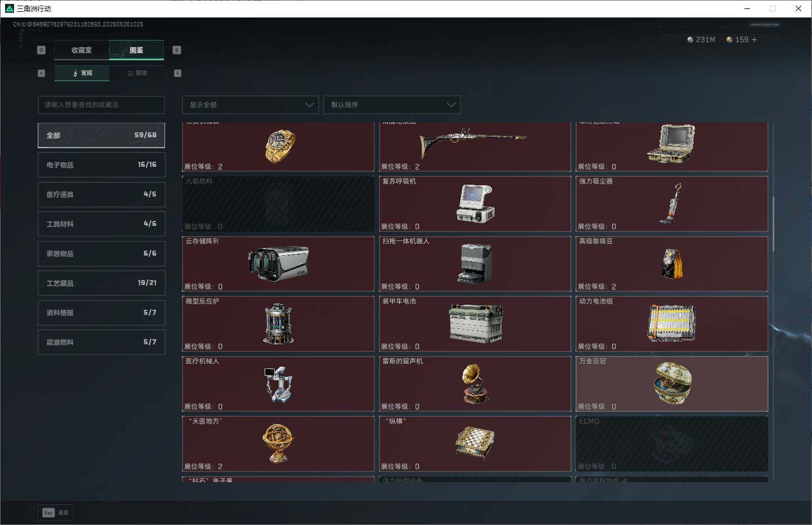Click the 万金泪冠 item title text
812x525 pixels.
(592, 361)
